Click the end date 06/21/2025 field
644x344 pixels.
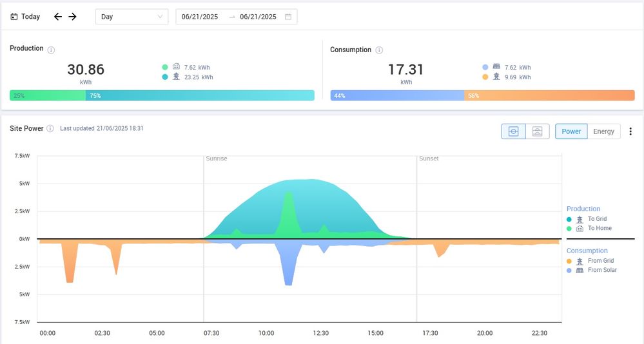258,17
